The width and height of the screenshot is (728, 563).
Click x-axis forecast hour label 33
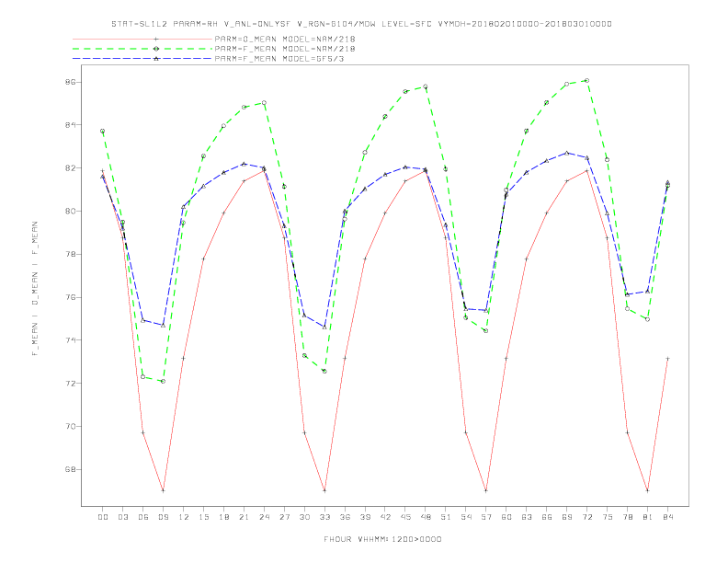tap(325, 517)
